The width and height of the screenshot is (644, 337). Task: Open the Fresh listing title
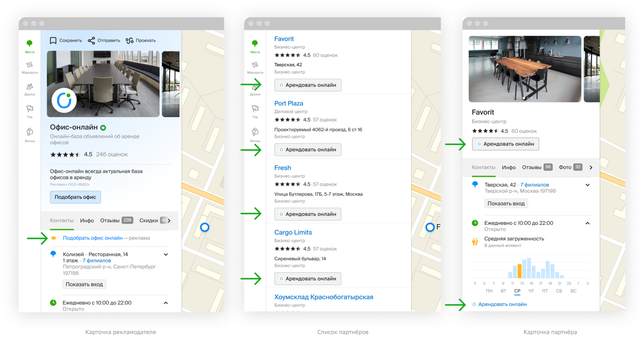point(283,168)
